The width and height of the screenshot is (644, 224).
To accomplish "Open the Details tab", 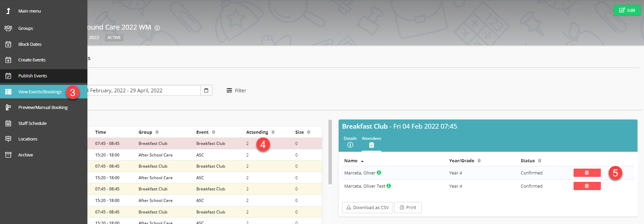I will tap(350, 142).
